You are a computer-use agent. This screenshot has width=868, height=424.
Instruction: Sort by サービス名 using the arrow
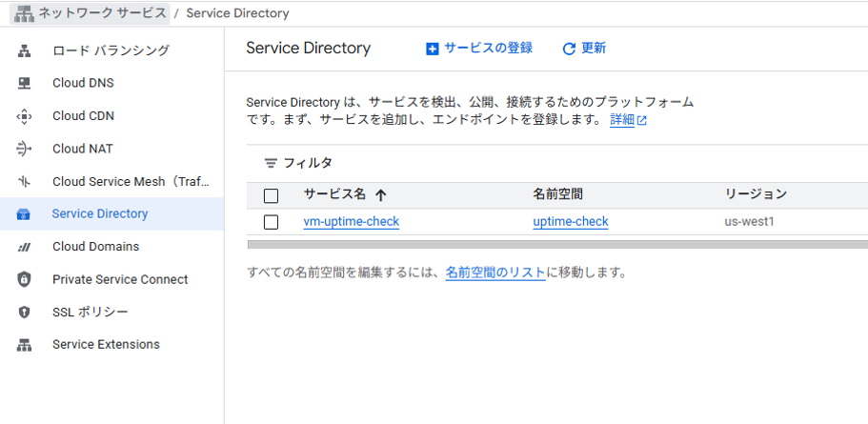point(380,194)
